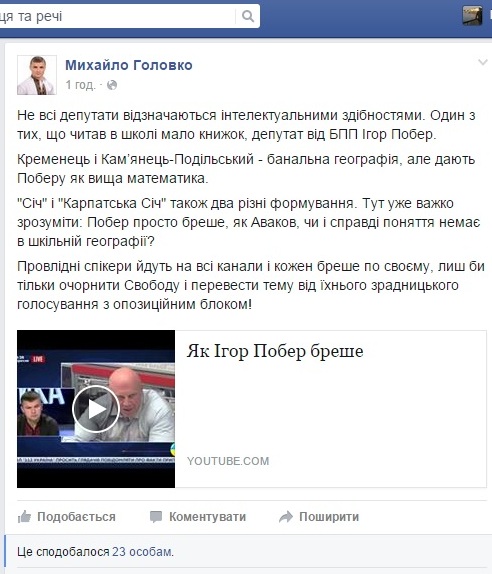Open Михайло Головко profile picture
The image size is (492, 574).
(37, 75)
